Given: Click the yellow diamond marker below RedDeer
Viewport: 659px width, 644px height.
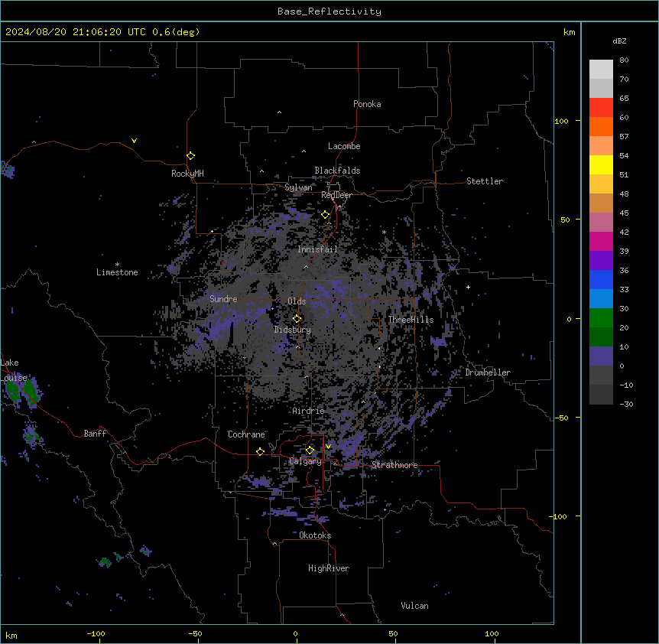Looking at the screenshot, I should tap(326, 215).
